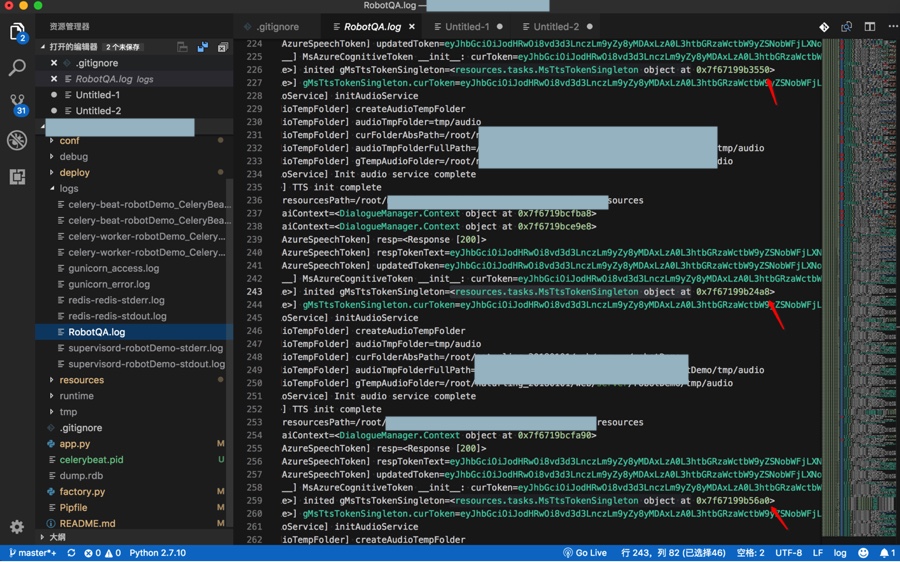This screenshot has width=900, height=562.
Task: Click the synchronize changes icon in status bar
Action: [71, 553]
